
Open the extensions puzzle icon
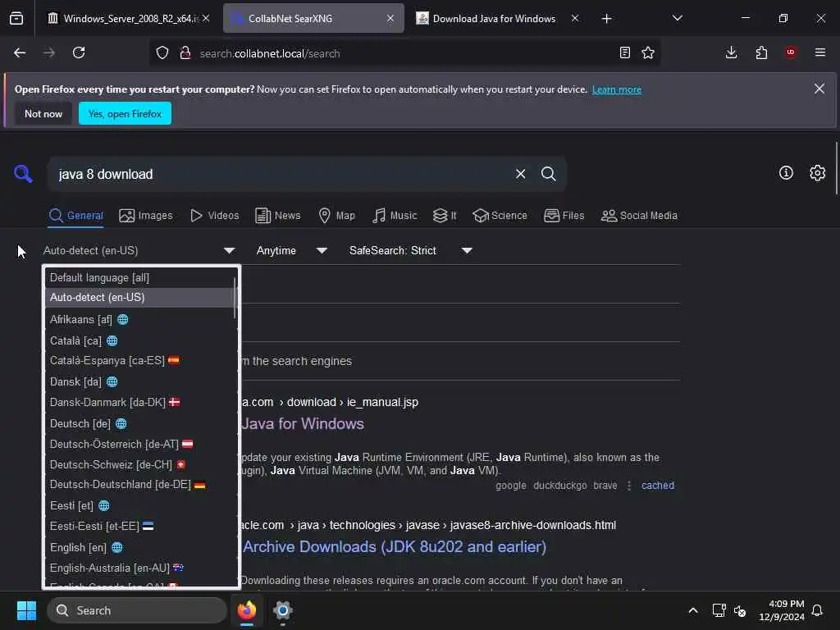(x=761, y=52)
